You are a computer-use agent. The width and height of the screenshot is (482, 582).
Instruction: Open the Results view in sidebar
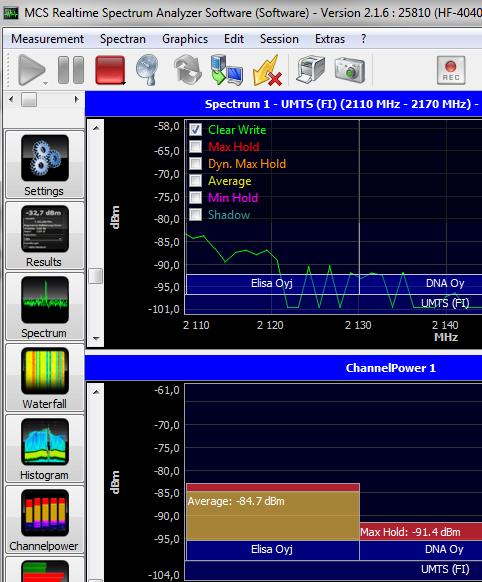point(45,235)
